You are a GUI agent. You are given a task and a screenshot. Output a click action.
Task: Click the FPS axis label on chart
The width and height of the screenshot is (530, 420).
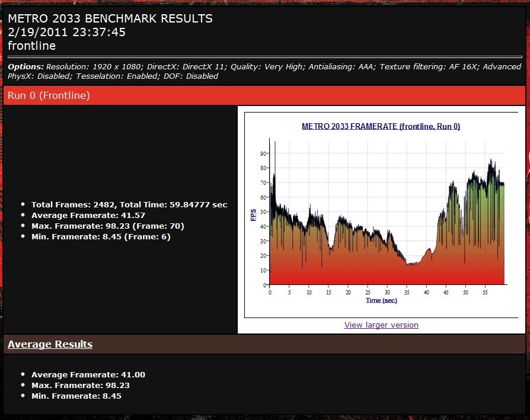[253, 214]
